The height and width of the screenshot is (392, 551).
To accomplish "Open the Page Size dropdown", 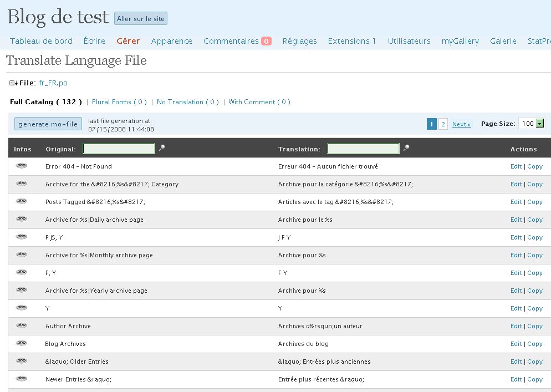I will point(539,124).
